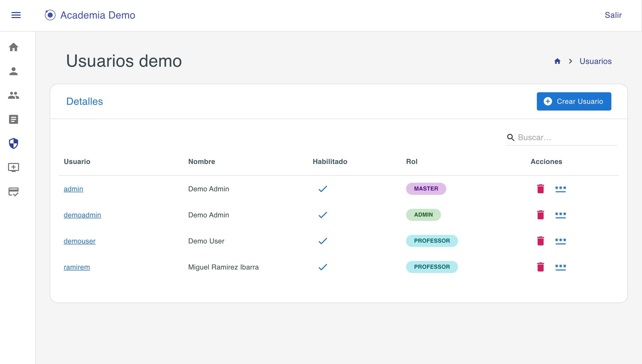Click Salir to log out
642x364 pixels.
(x=613, y=15)
